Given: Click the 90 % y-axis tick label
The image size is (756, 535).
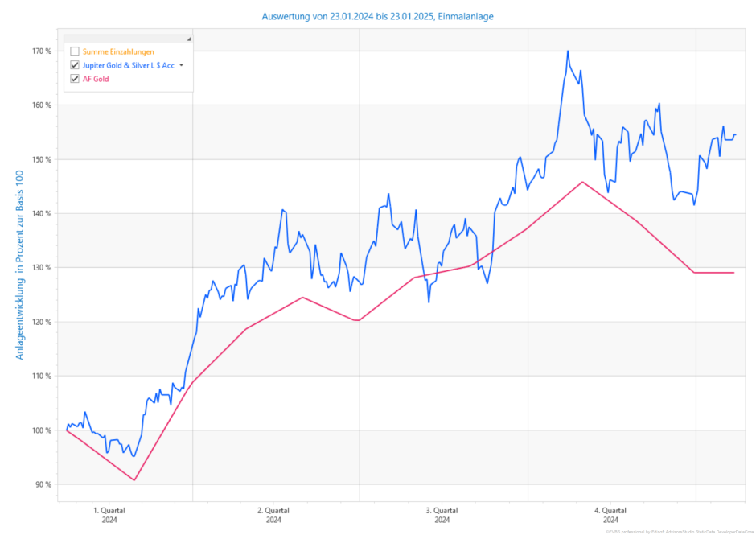Looking at the screenshot, I should (42, 484).
